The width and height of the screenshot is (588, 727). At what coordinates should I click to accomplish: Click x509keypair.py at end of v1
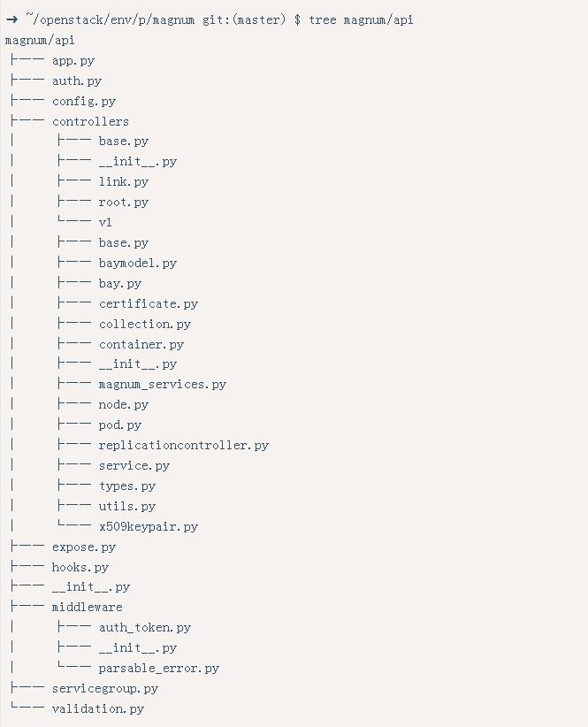(149, 527)
